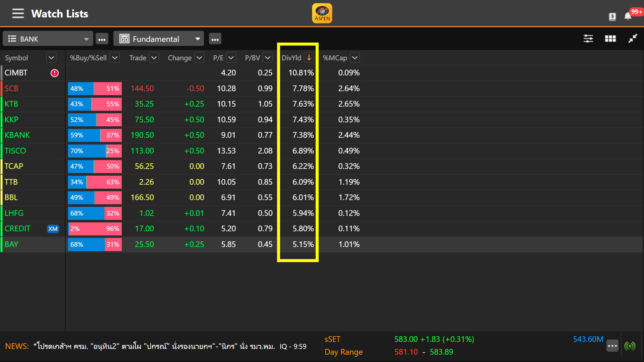Click TISCO buy/sell percentage bar
Viewport: 644px width, 362px height.
pos(95,151)
